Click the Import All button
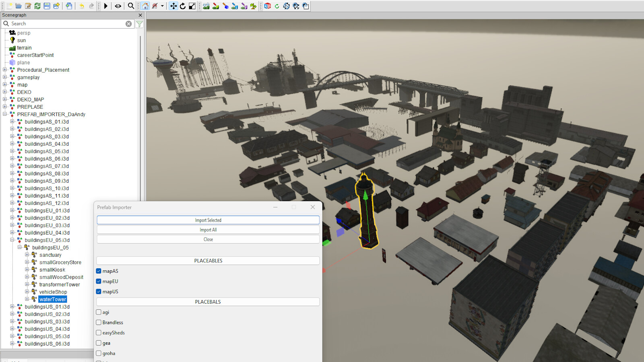 (x=208, y=230)
